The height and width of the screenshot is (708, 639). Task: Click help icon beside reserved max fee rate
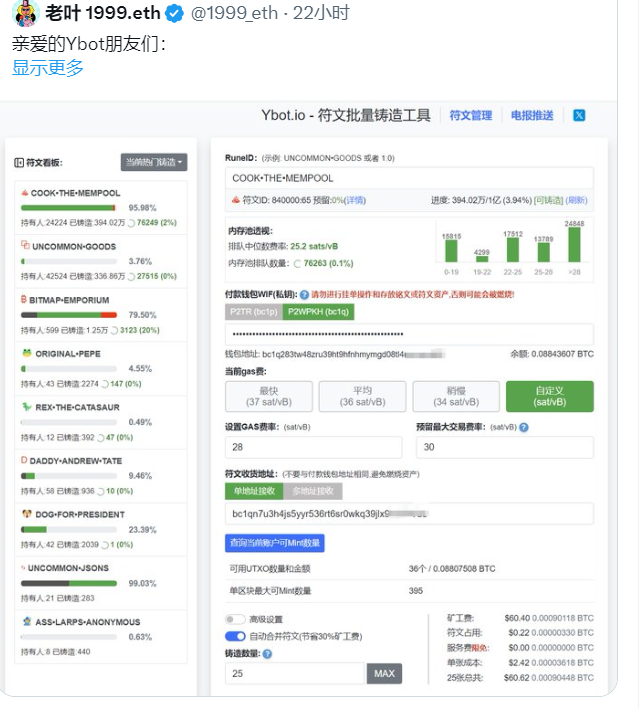[x=524, y=427]
